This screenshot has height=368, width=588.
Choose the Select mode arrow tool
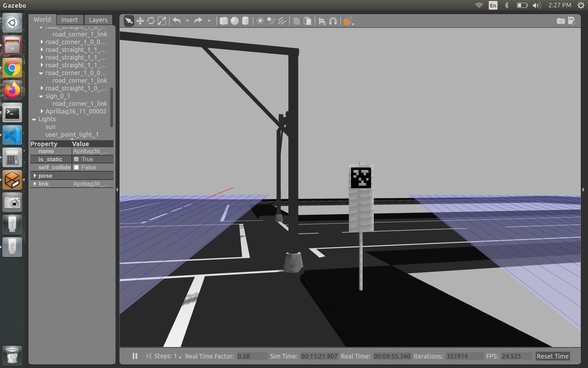pos(129,21)
